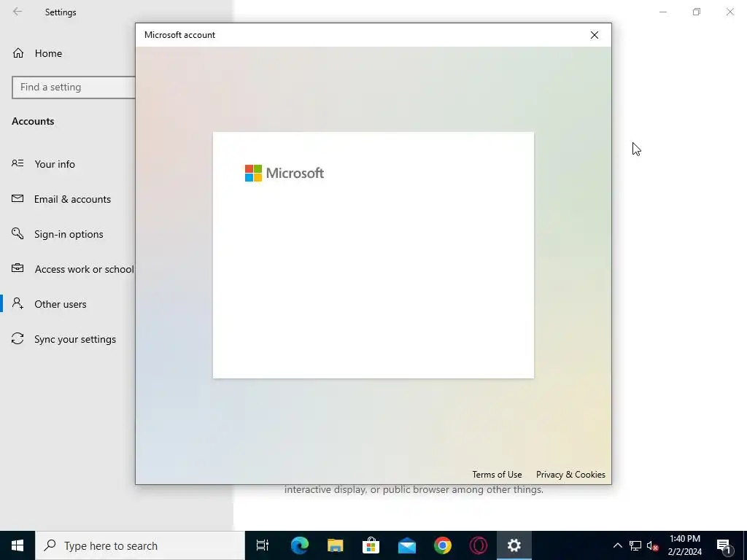This screenshot has height=560, width=747.
Task: Open Task View from taskbar
Action: 263,545
